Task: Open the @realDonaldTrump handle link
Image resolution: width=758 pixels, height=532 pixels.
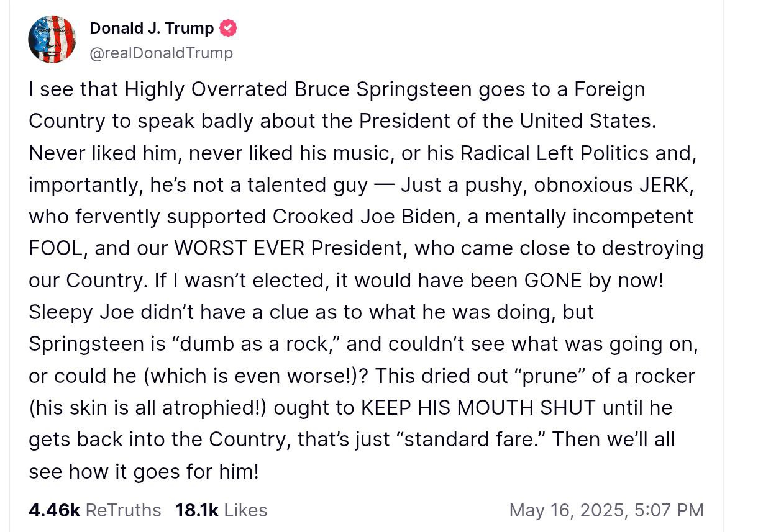Action: pos(161,53)
